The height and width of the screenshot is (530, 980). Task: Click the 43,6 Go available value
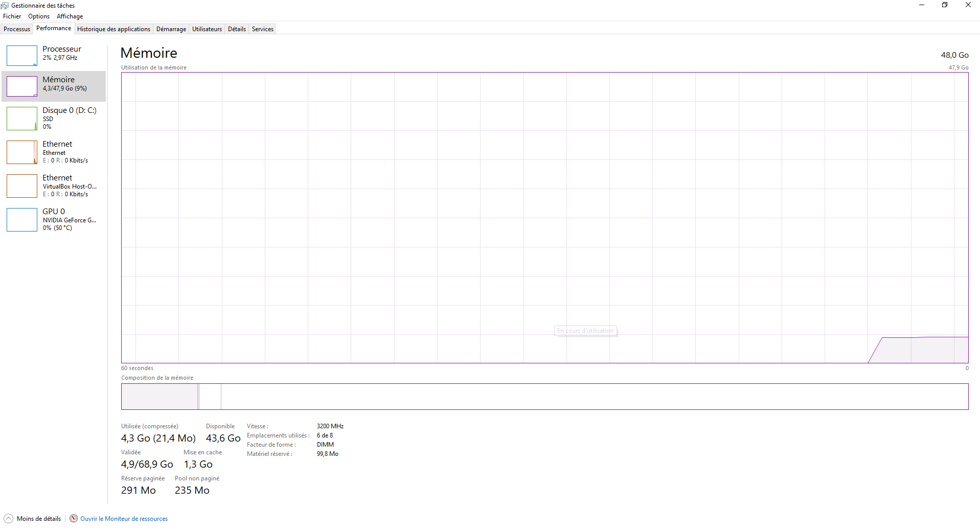pos(223,439)
